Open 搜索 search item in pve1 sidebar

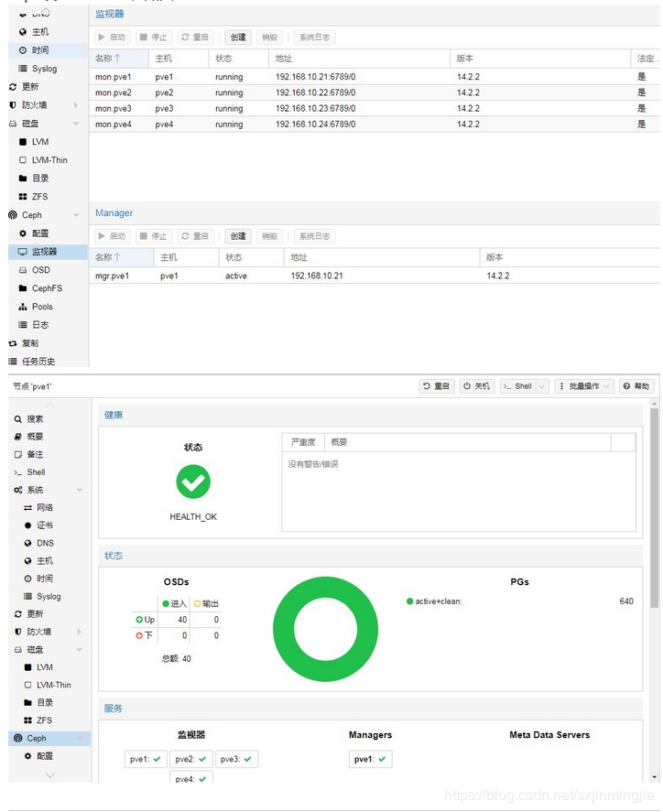(x=29, y=419)
